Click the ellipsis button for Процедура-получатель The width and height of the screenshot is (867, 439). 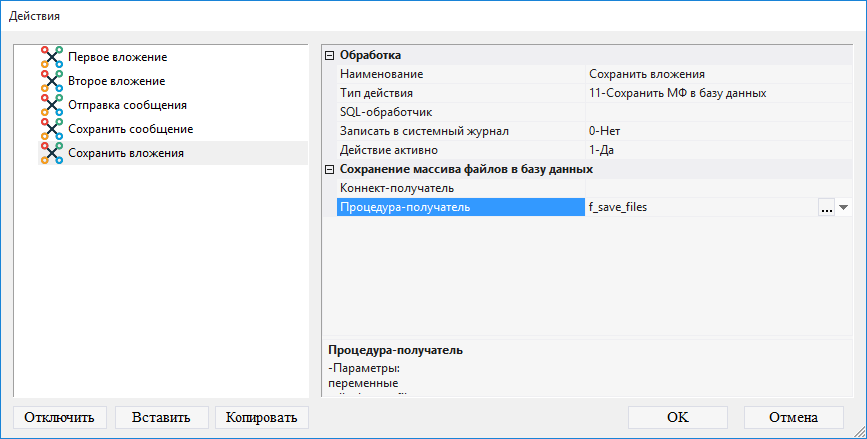coord(826,208)
